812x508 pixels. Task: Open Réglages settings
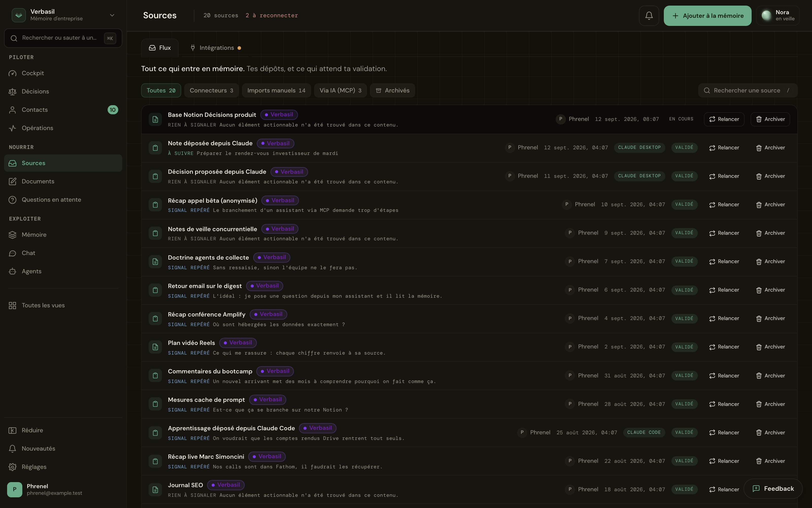(63, 467)
